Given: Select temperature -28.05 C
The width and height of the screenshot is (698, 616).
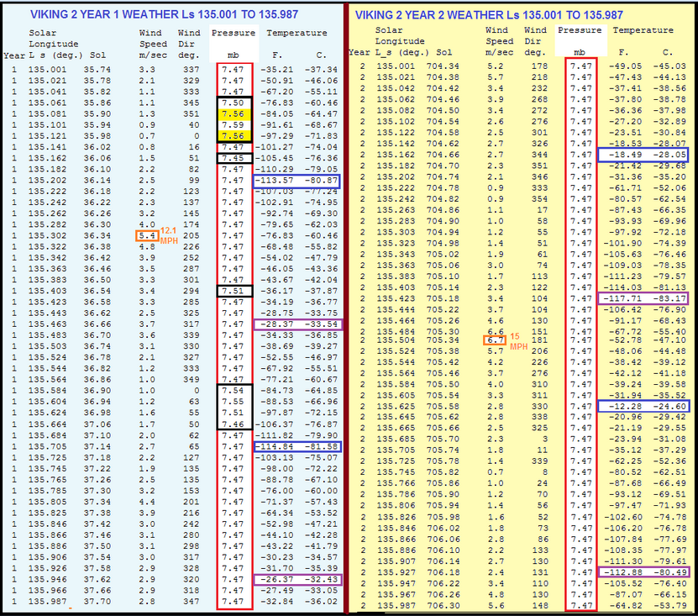Looking at the screenshot, I should pos(669,155).
